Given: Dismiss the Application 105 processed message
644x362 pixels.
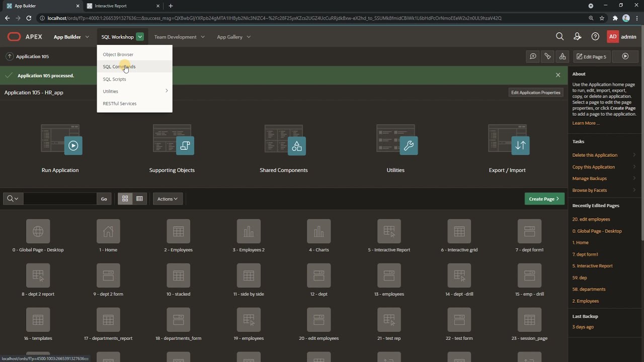Looking at the screenshot, I should (x=558, y=75).
